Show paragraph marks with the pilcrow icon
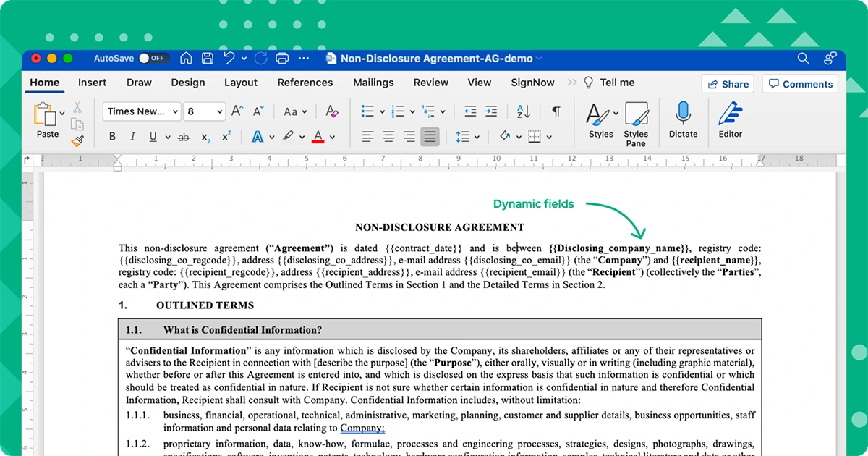 coord(556,111)
